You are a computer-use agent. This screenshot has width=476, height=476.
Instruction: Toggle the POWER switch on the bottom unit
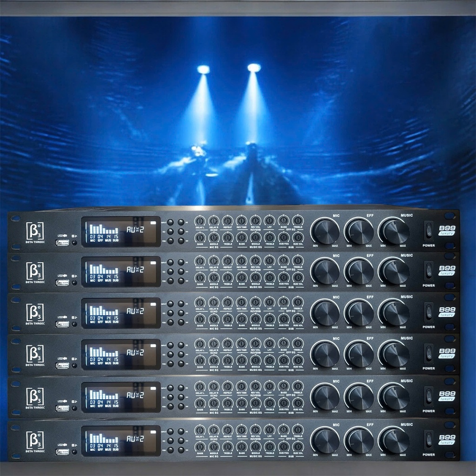click(x=429, y=439)
